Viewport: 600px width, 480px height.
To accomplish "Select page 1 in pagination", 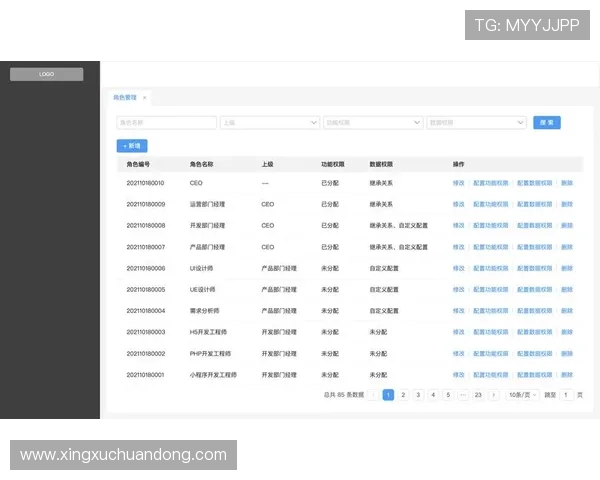I will point(388,395).
